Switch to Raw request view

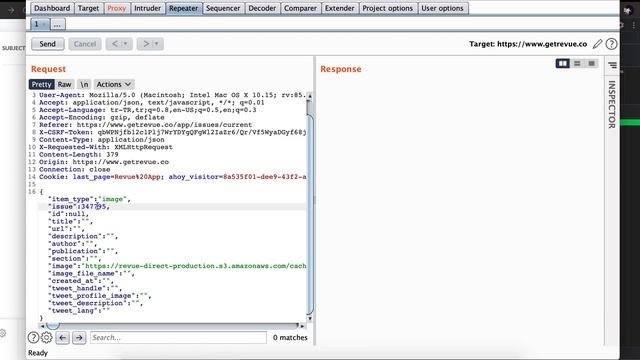coord(64,84)
